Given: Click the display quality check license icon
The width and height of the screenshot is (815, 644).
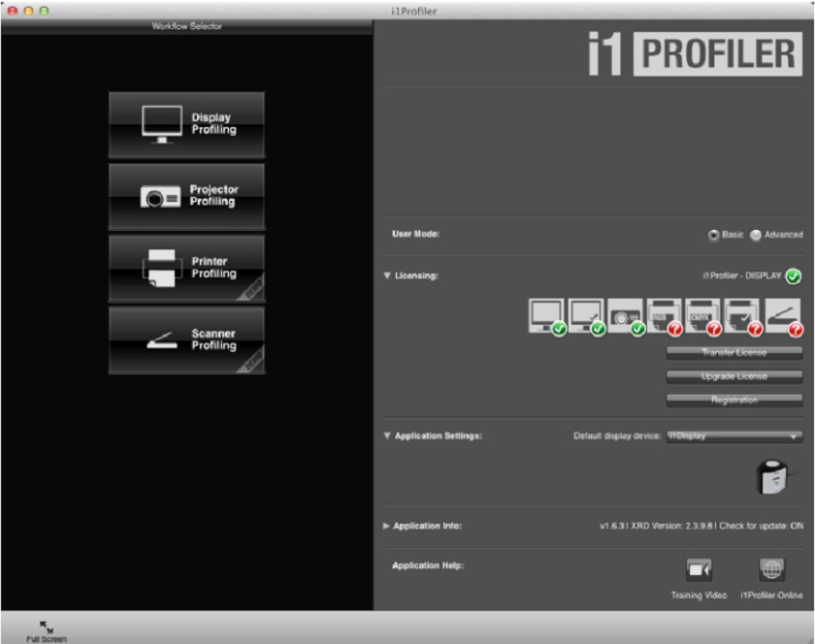Looking at the screenshot, I should [x=586, y=316].
